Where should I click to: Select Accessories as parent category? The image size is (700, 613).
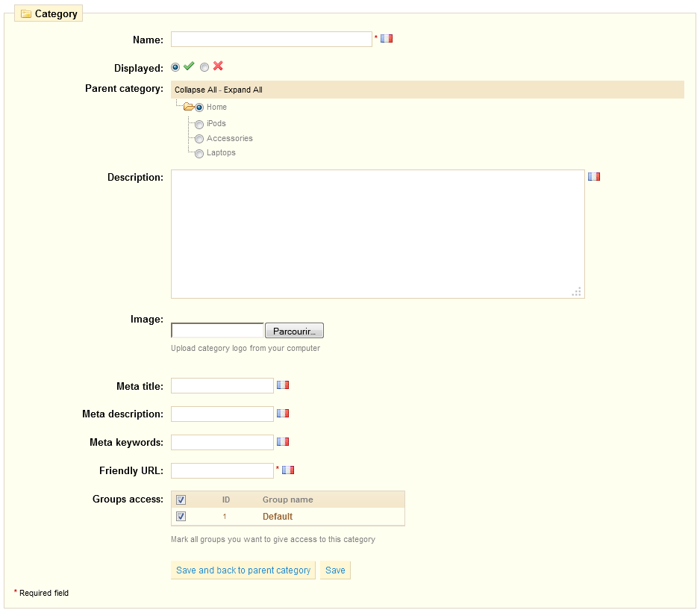point(199,139)
